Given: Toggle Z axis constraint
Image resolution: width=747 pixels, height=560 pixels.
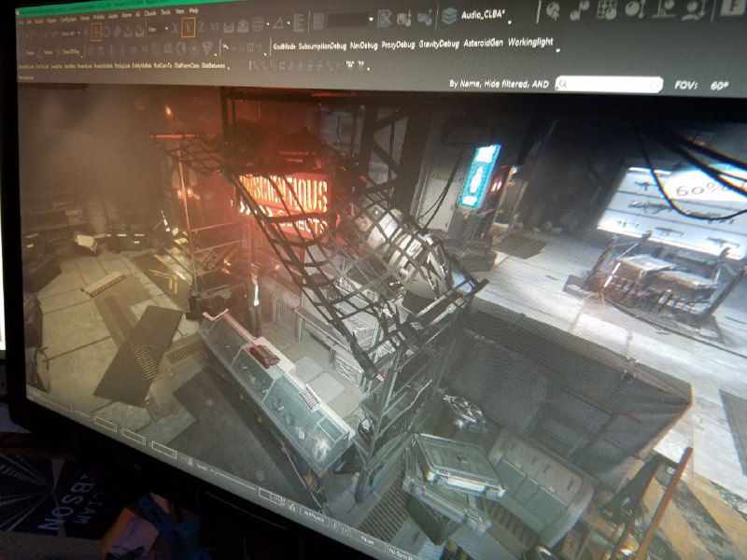Looking at the screenshot, I should 202,27.
